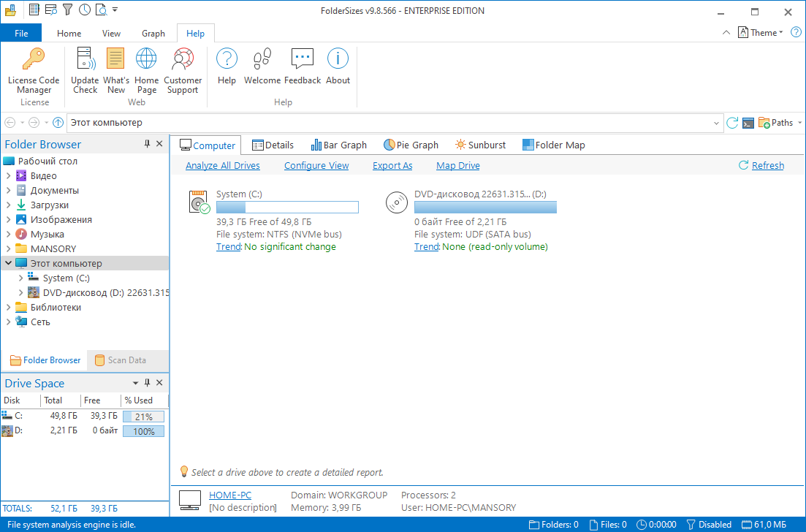This screenshot has width=806, height=532.
Task: Expand the Библиотеки node
Action: pos(8,308)
